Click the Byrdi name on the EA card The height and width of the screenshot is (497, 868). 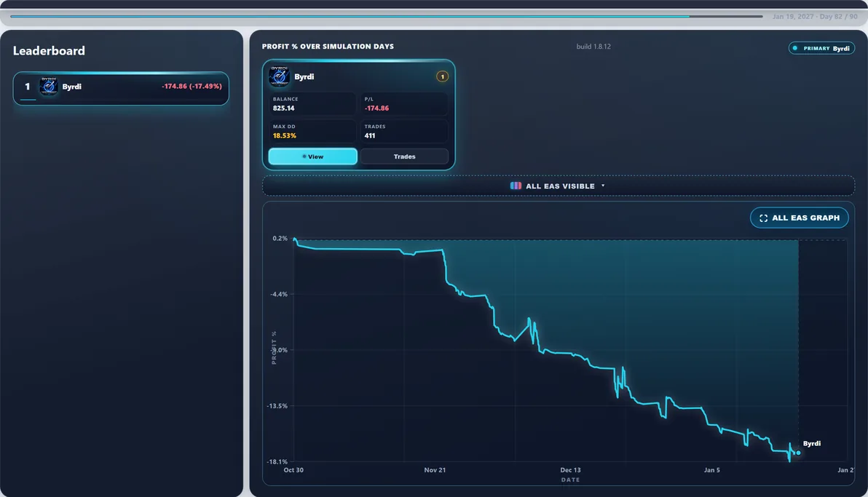304,76
